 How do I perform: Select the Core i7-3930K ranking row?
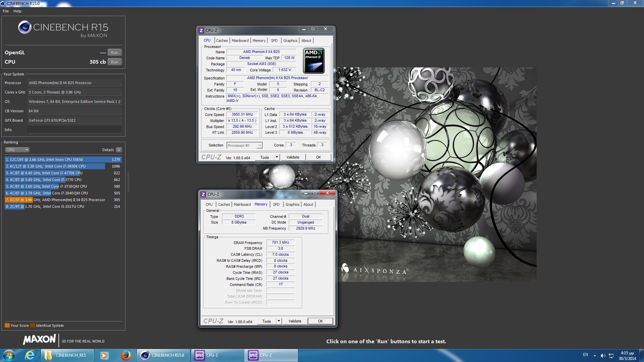63,166
